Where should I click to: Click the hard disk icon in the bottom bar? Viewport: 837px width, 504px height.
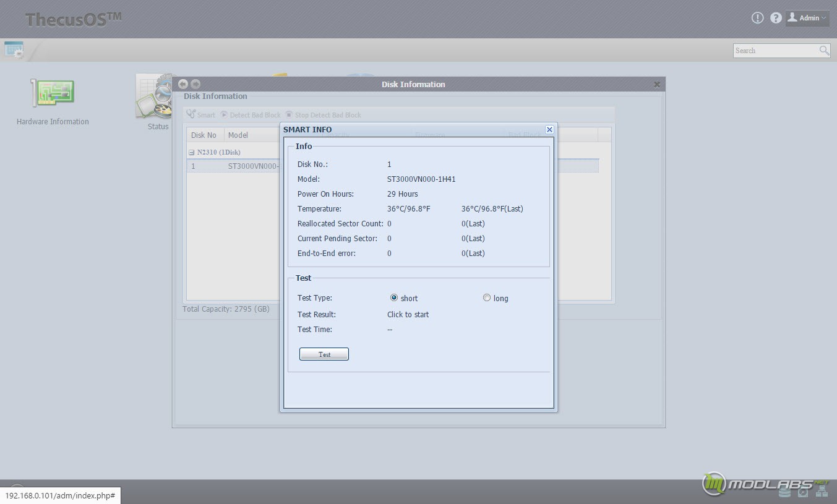[803, 492]
